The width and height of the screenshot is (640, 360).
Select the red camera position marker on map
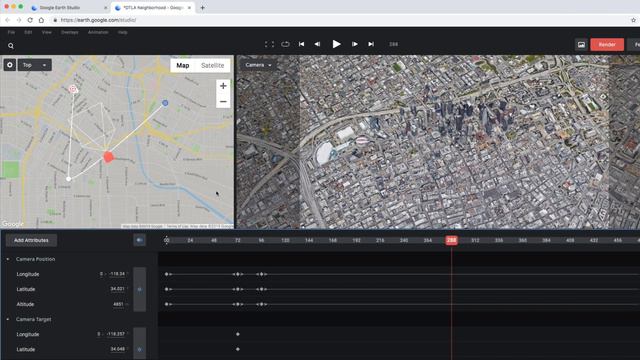point(108,157)
